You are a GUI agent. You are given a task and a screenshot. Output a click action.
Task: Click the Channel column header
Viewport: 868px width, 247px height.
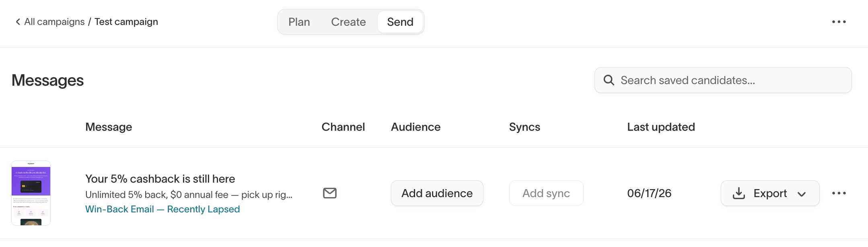pos(343,127)
